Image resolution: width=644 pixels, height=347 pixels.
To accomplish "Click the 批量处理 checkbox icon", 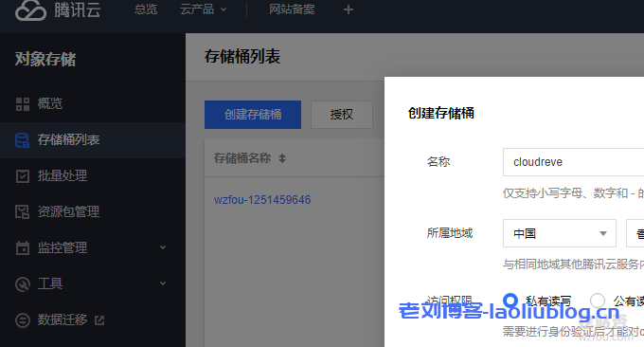I will pos(23,176).
